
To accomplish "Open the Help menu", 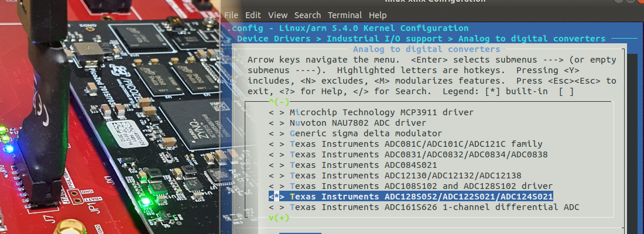I will tap(378, 15).
